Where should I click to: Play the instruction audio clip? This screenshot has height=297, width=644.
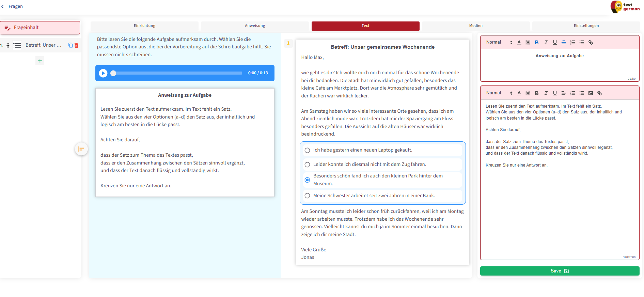click(x=103, y=73)
